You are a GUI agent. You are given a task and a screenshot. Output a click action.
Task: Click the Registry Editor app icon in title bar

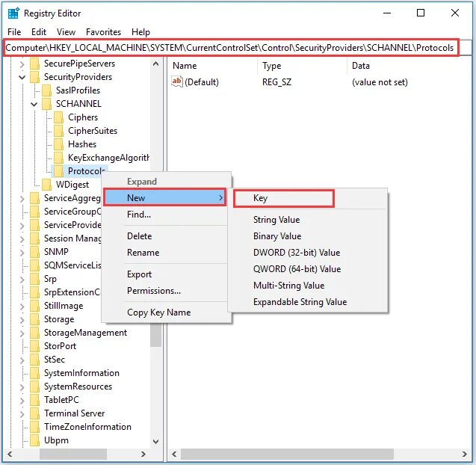(x=13, y=13)
